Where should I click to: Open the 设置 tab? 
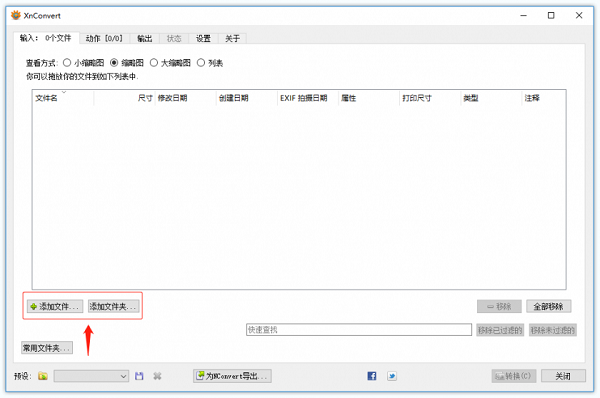pos(204,38)
